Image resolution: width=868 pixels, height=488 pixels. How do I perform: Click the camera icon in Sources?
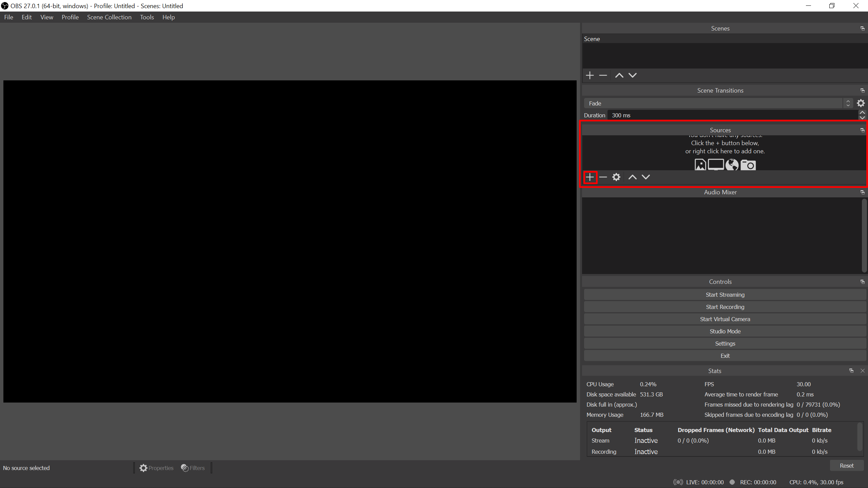pos(748,165)
